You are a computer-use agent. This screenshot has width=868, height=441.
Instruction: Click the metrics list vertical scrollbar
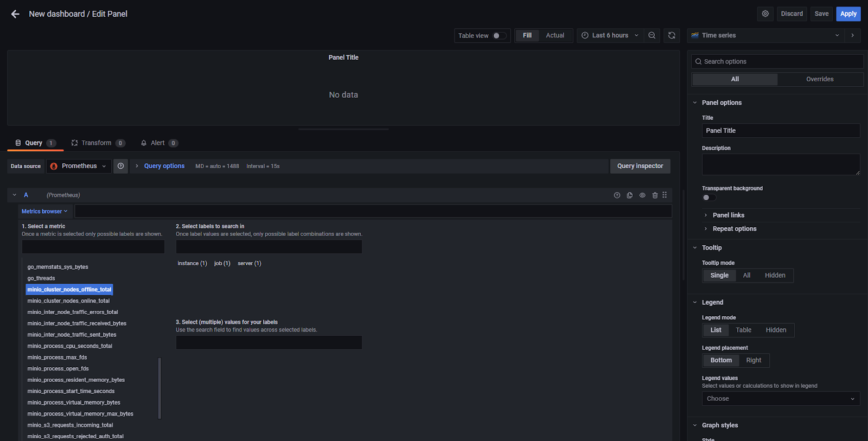(159, 388)
